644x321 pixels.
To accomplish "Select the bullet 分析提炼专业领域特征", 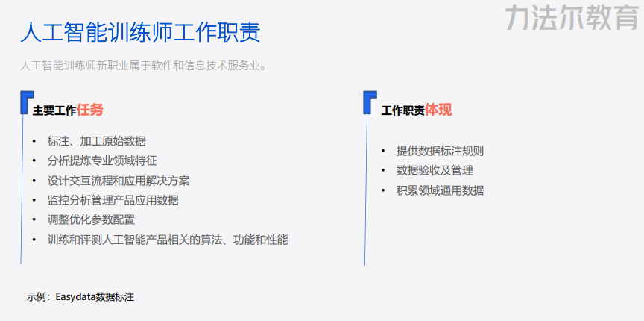I will pos(102,160).
